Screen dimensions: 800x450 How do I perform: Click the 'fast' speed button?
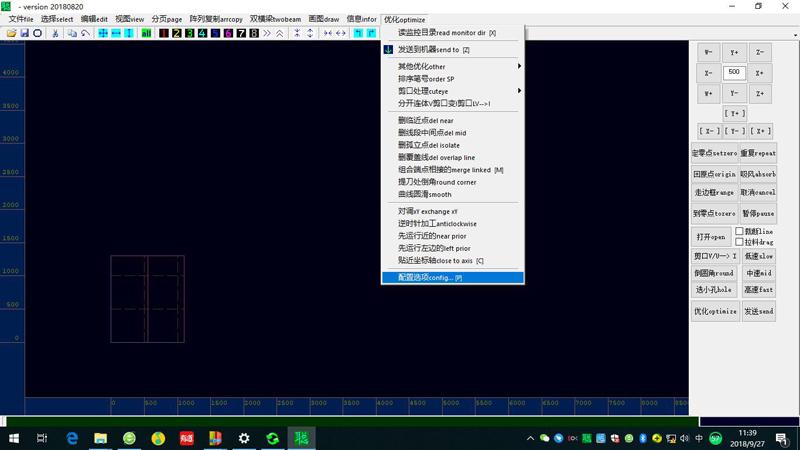tap(759, 289)
